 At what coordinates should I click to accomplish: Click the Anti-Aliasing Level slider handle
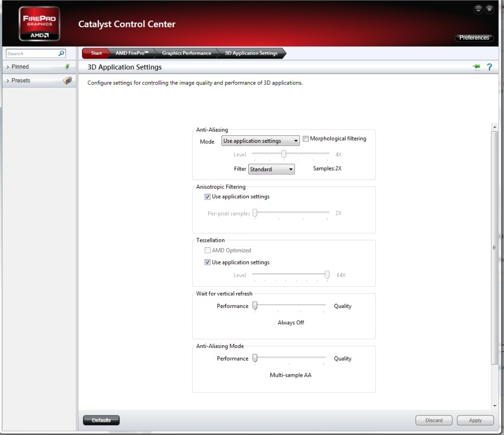point(283,154)
